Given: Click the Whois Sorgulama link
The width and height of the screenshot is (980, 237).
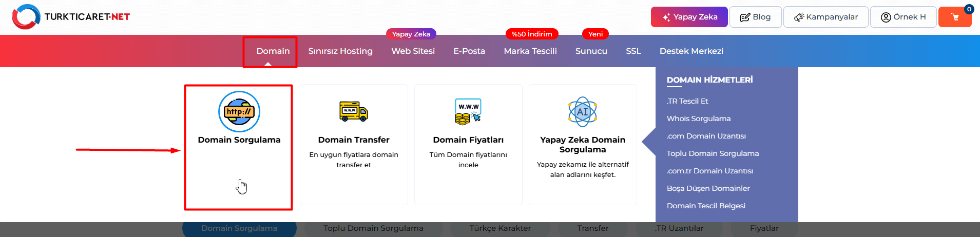Looking at the screenshot, I should (698, 118).
